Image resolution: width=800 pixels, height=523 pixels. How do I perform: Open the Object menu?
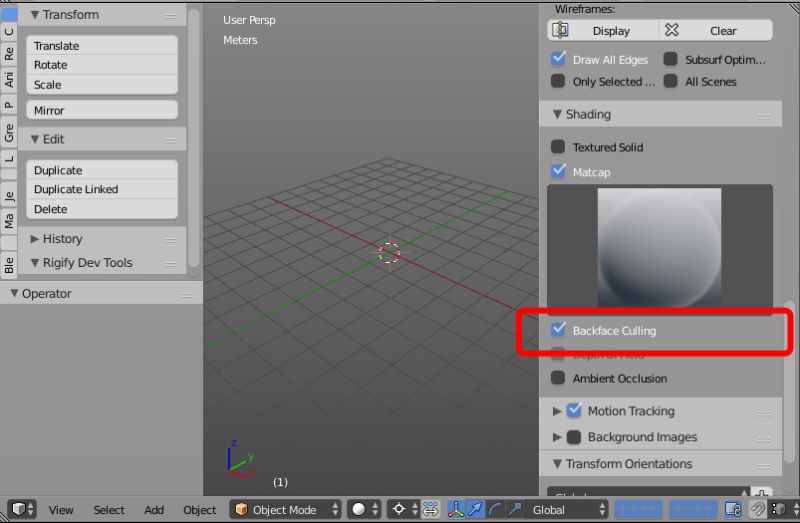[199, 510]
